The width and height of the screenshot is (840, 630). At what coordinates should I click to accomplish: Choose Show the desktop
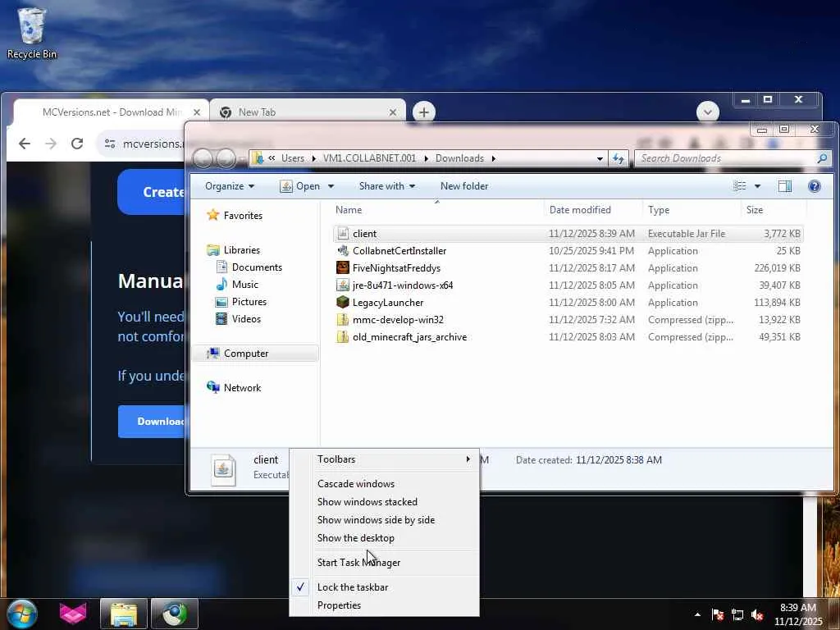click(x=384, y=538)
